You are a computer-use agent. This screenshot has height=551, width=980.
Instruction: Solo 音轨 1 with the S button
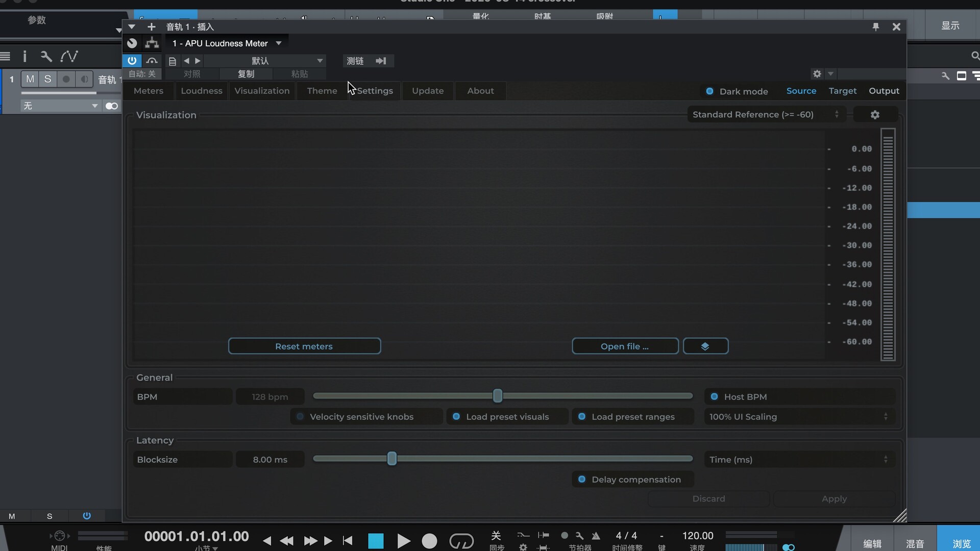[x=47, y=79]
